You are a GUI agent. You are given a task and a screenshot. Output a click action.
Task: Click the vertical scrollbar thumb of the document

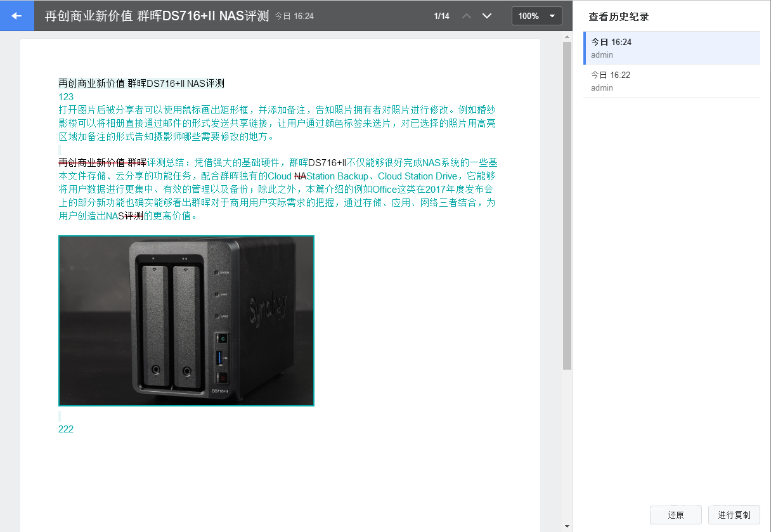pos(567,206)
